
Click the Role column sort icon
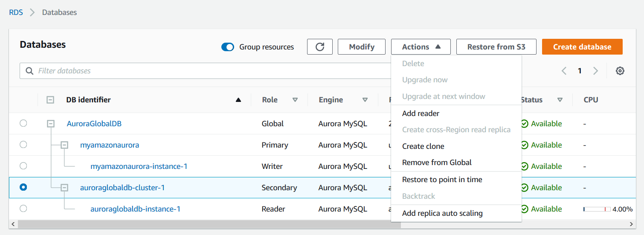pos(295,100)
